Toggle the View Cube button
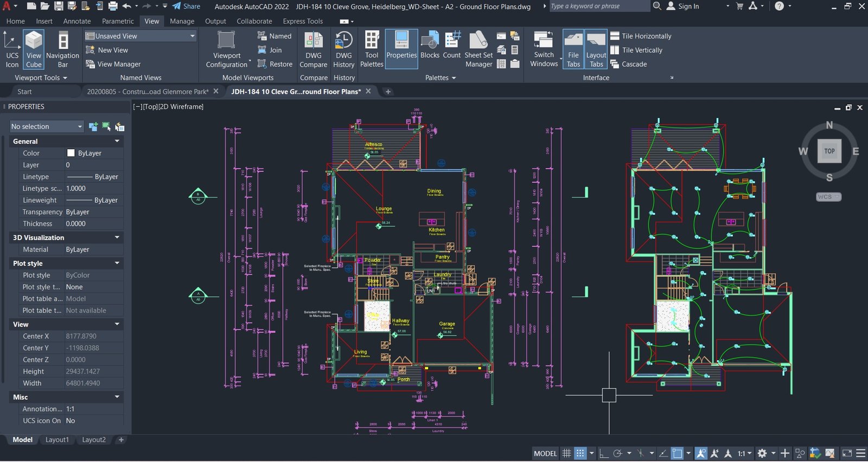868x462 pixels. tap(34, 49)
